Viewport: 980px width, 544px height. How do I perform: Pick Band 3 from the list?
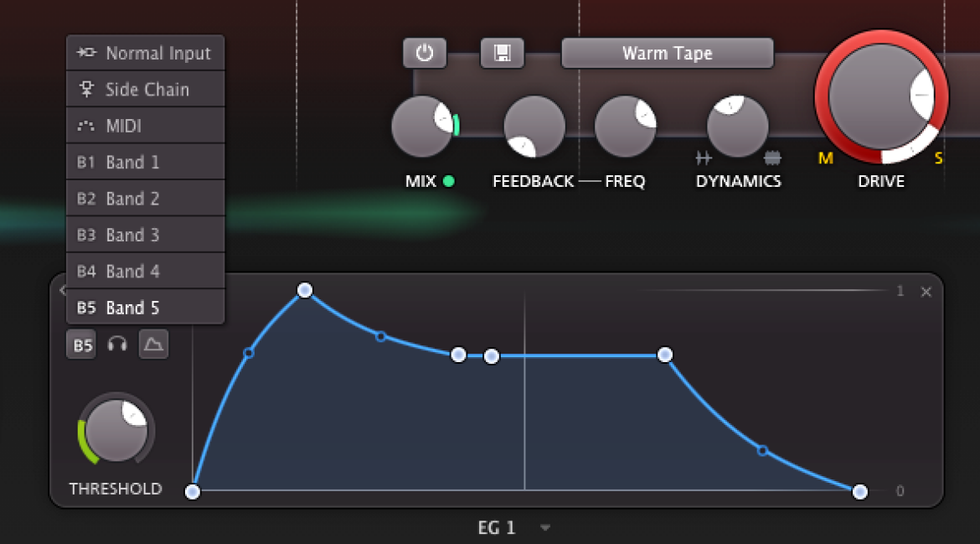[x=145, y=235]
